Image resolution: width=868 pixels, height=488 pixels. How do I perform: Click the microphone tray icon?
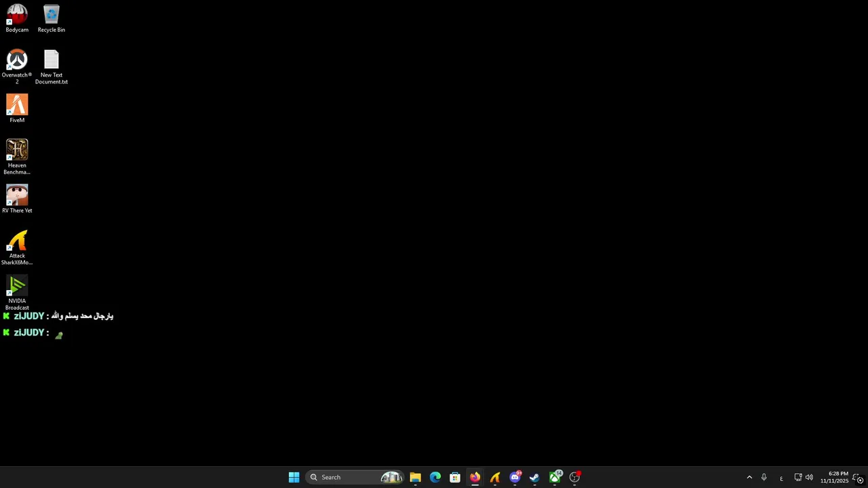[764, 477]
